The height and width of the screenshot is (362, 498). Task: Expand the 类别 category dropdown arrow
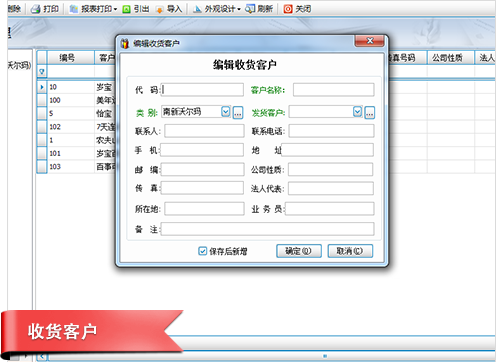[x=226, y=112]
